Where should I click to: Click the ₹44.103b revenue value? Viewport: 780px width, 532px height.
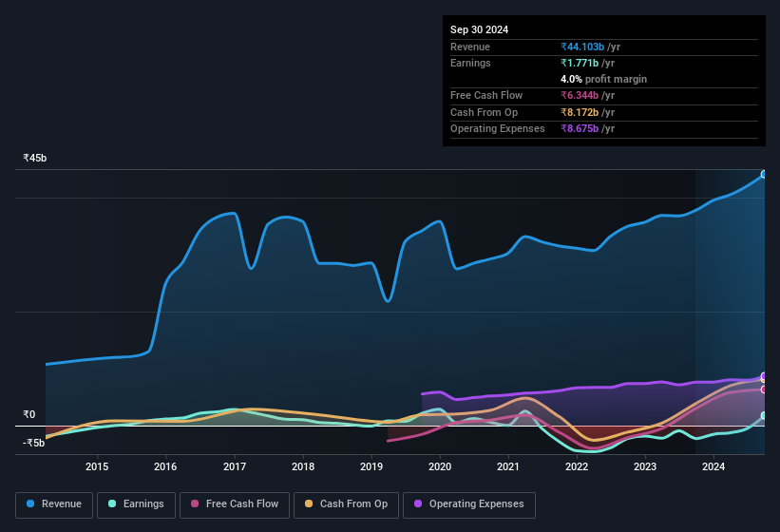[x=582, y=47]
